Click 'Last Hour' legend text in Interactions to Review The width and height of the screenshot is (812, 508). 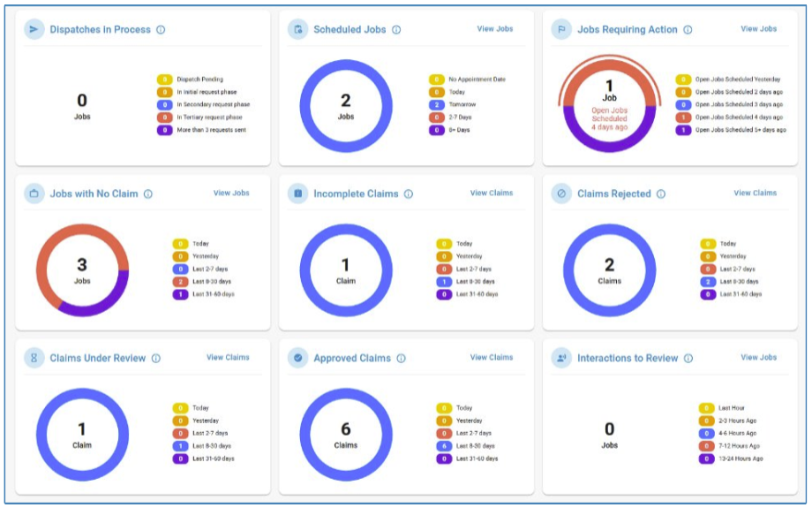click(x=731, y=408)
